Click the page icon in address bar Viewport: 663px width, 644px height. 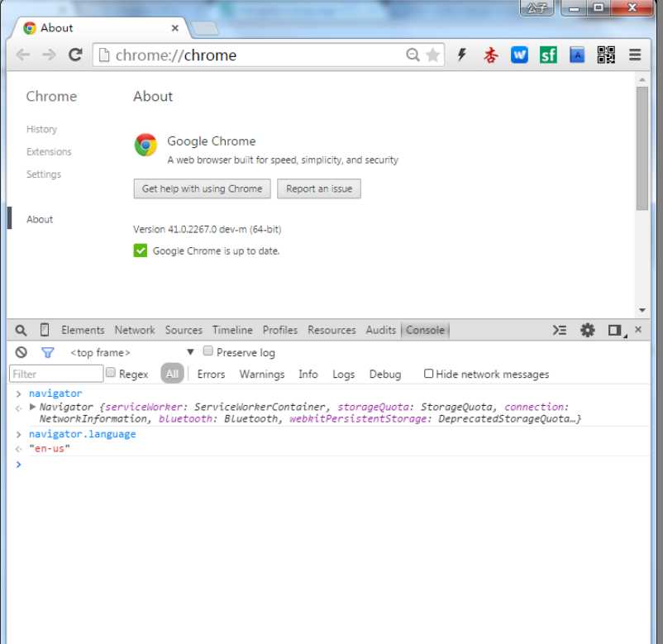click(104, 55)
